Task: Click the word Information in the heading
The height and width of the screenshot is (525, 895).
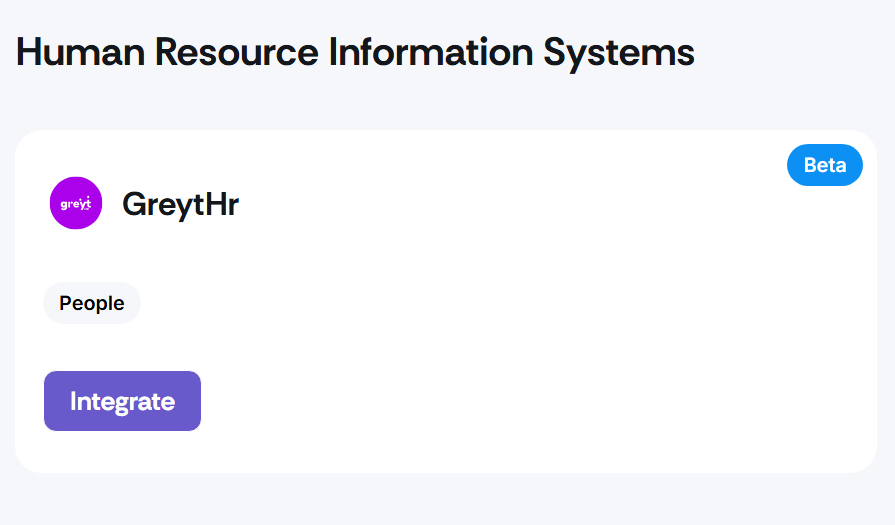Action: pos(431,52)
